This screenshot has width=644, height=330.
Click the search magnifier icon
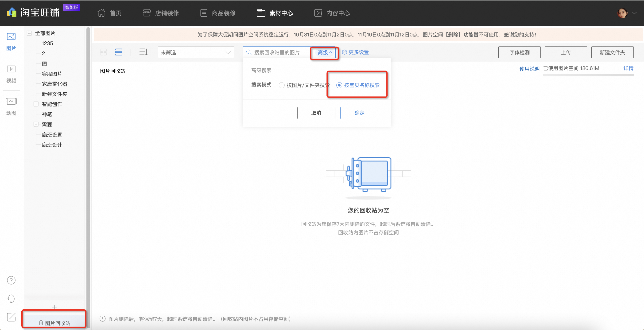pos(249,52)
